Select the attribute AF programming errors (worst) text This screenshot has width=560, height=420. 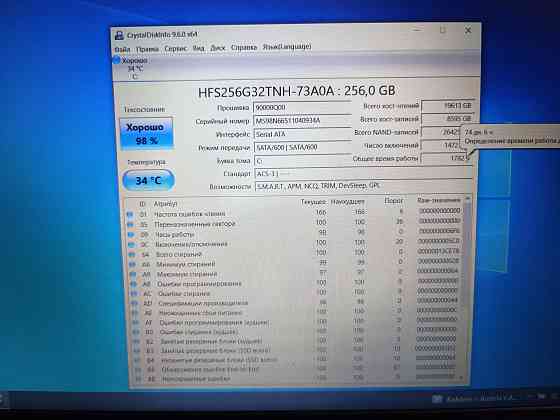pyautogui.click(x=214, y=322)
